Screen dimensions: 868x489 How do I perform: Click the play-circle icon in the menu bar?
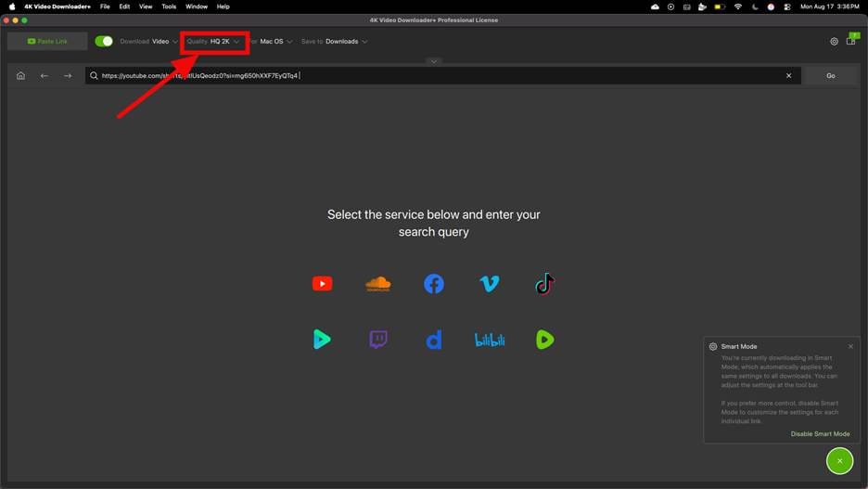click(x=670, y=6)
